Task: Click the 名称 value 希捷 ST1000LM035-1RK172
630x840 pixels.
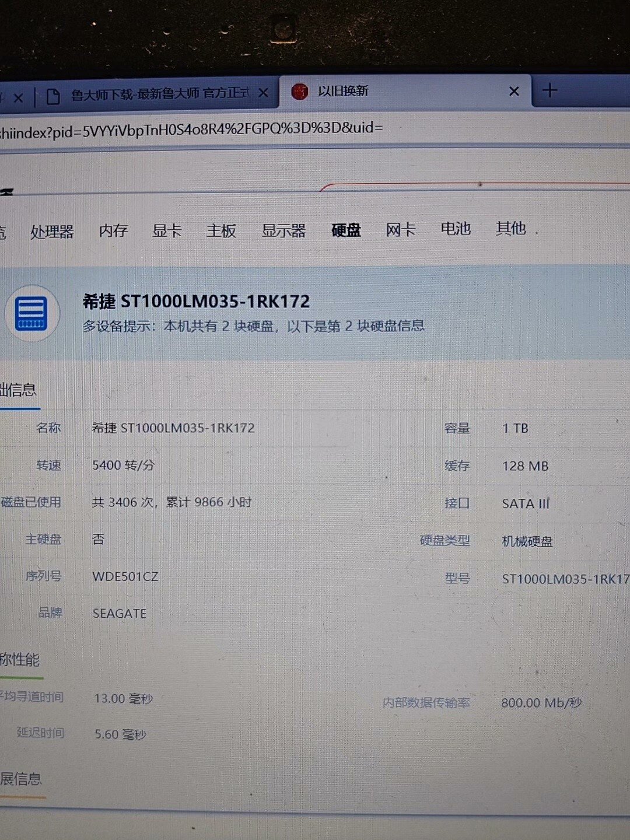Action: click(x=173, y=428)
